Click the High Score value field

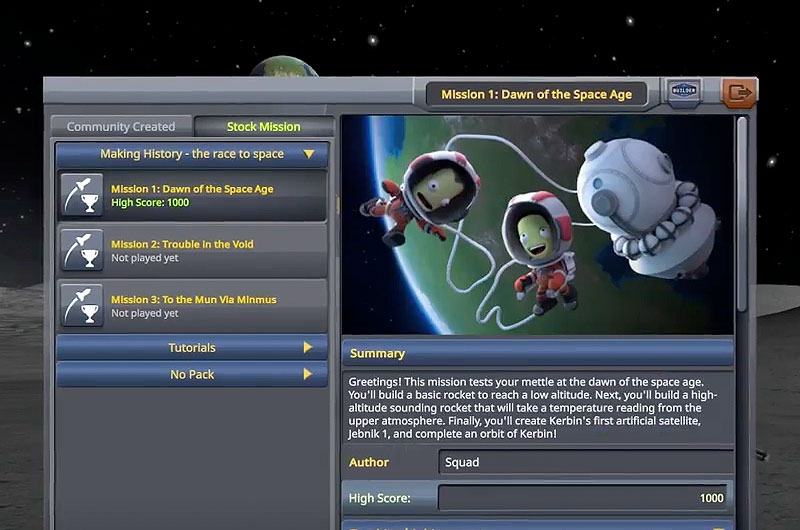pos(584,498)
